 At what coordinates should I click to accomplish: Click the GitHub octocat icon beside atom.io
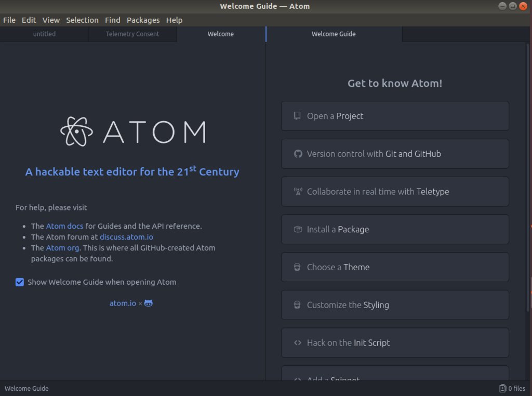point(149,303)
